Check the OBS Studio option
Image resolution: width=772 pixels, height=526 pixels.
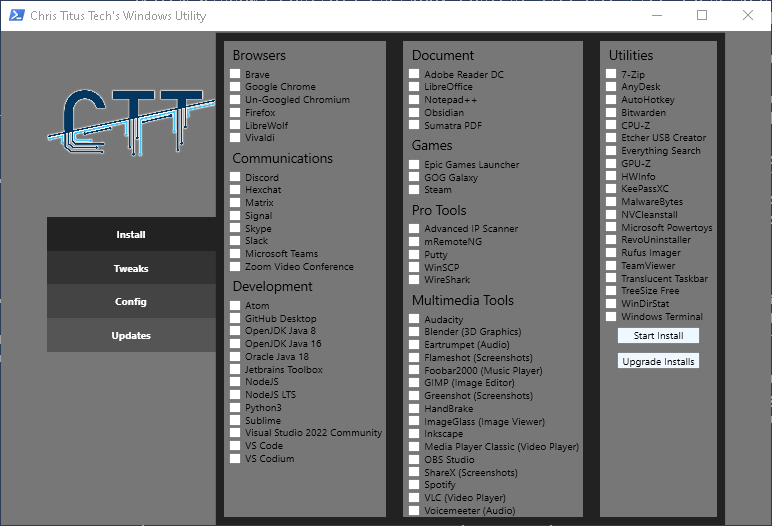click(x=414, y=460)
